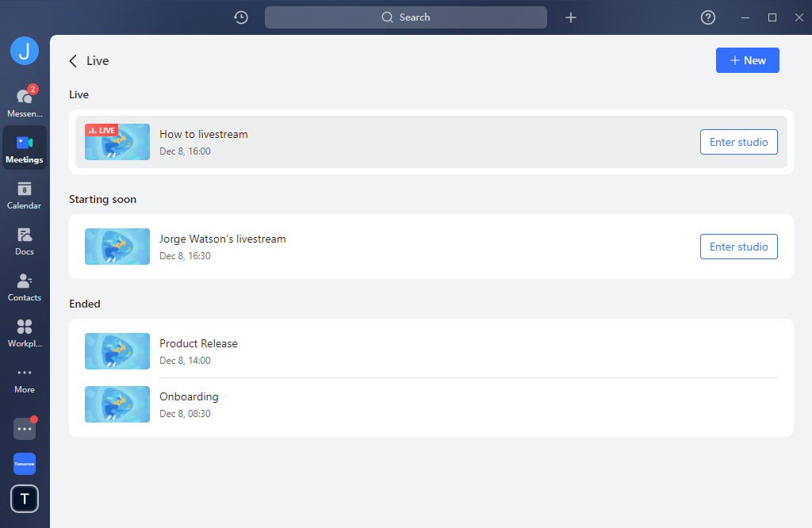
Task: Open the app icon with red notification dot
Action: tap(25, 428)
